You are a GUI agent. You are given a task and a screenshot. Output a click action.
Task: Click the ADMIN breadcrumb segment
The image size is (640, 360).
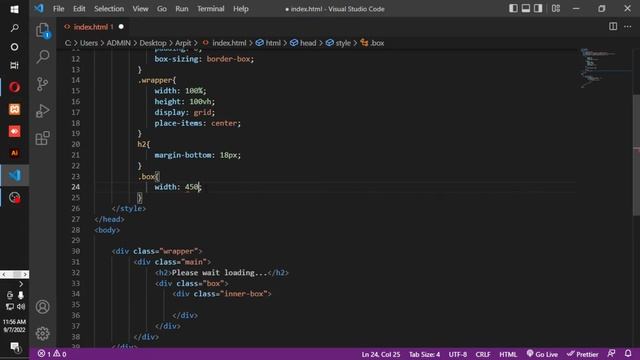[118, 43]
